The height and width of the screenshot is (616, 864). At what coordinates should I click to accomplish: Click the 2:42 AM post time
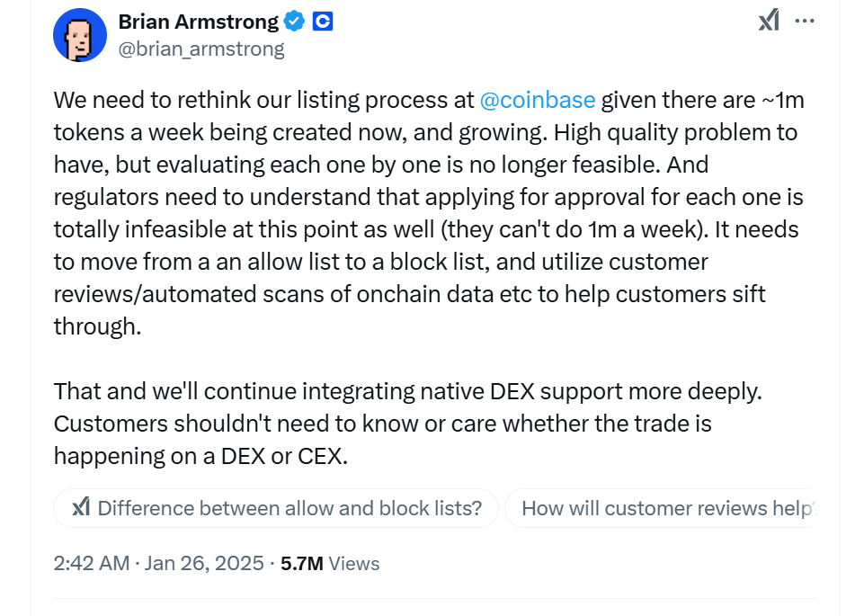92,564
